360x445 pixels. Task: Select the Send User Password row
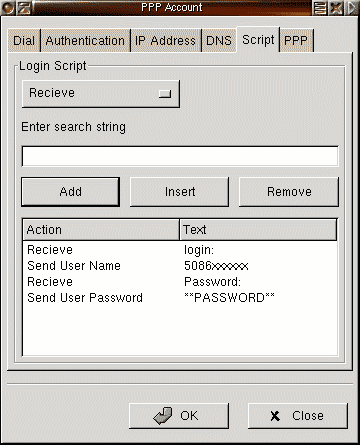pos(180,298)
